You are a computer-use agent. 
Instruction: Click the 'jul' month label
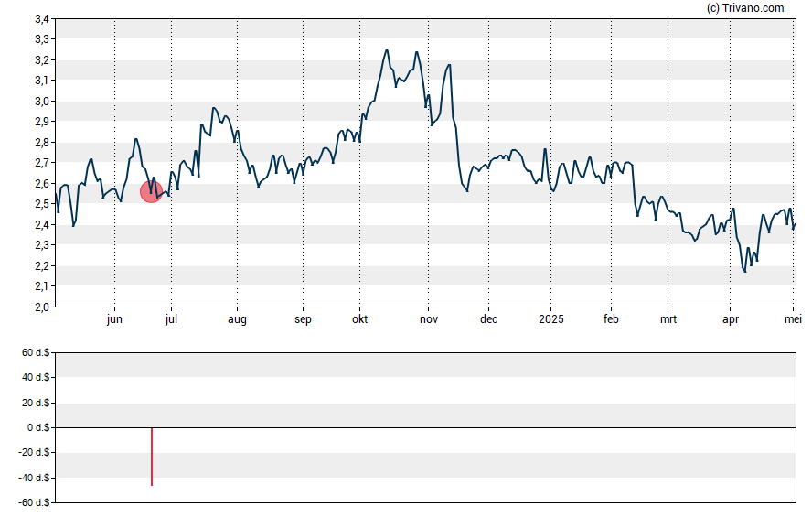click(x=171, y=319)
